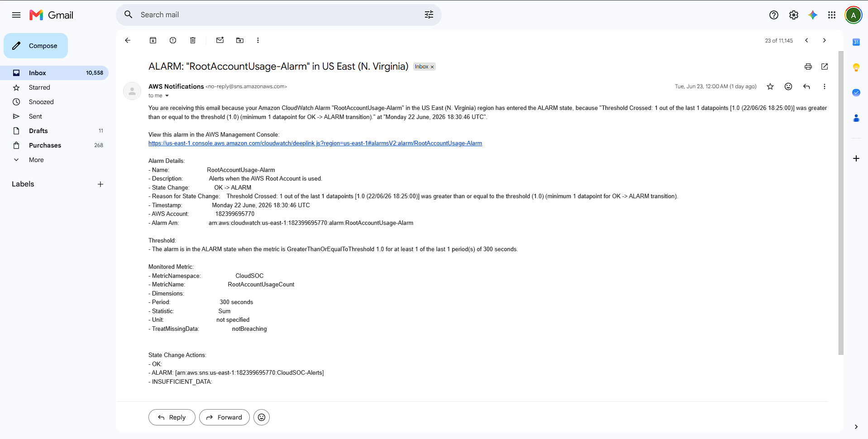Click the email vertical scrollbar

[841, 203]
